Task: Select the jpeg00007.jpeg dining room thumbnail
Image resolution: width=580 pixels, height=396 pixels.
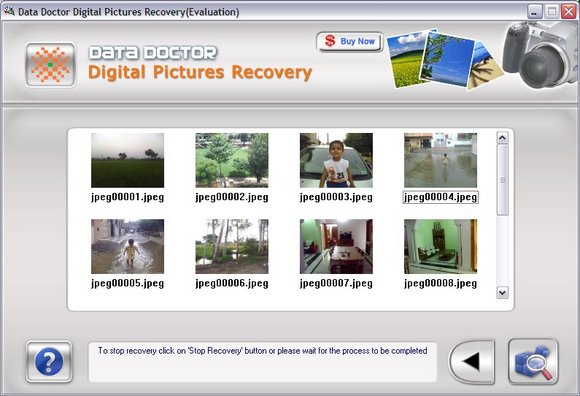Action: [x=336, y=246]
